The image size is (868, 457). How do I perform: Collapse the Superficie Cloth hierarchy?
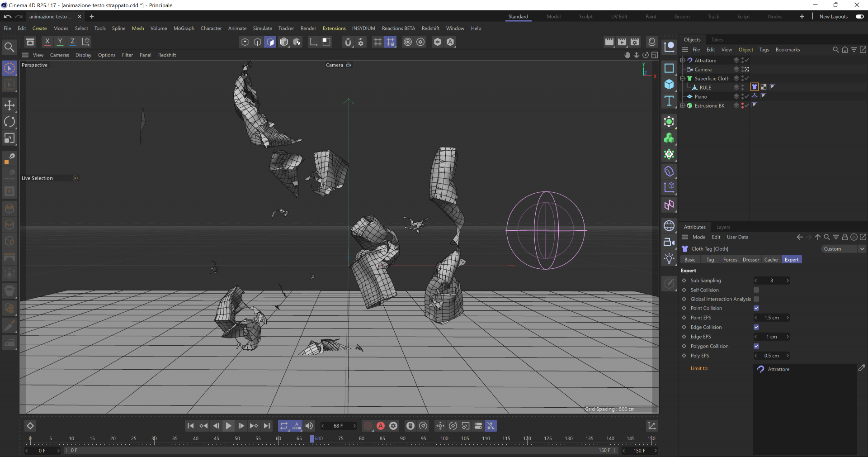click(x=683, y=78)
